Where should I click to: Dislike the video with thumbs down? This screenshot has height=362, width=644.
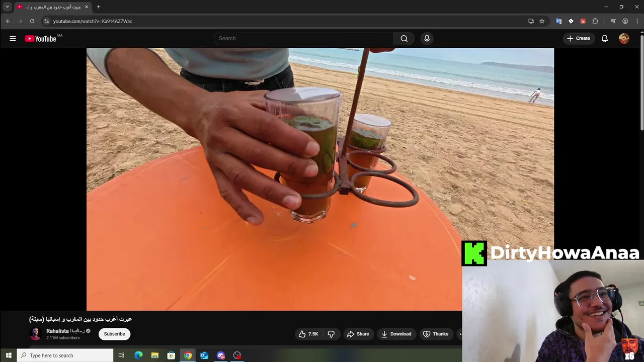[x=331, y=334]
